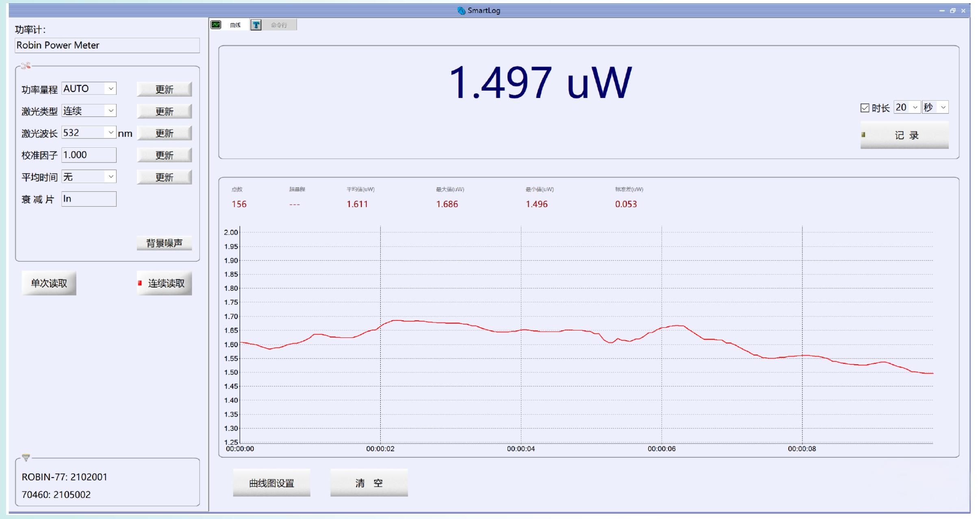Click the 最小值 value 1.496
This screenshot has width=980, height=519.
[x=537, y=204]
